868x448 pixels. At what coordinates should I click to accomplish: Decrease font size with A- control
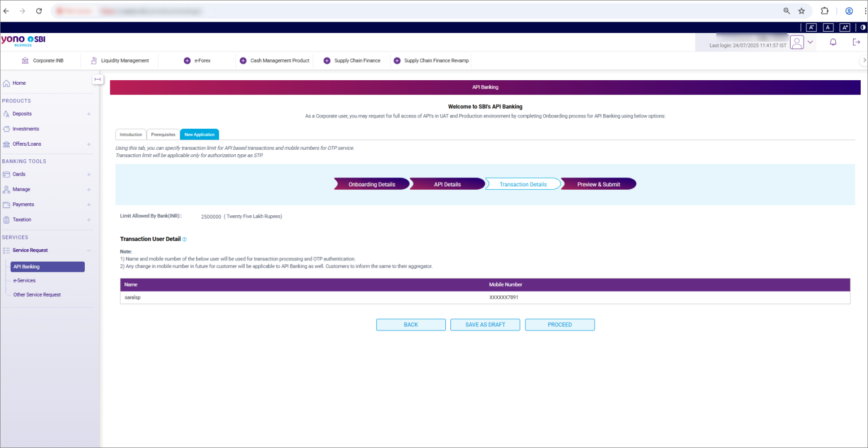click(x=811, y=27)
